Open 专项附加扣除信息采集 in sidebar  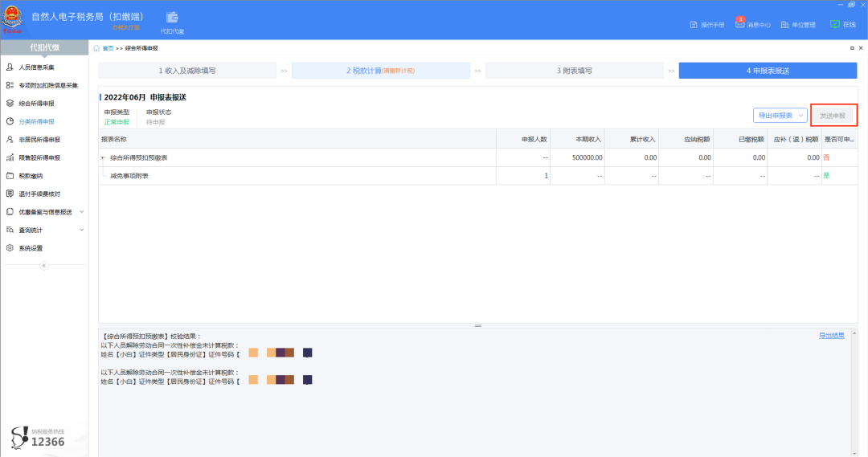click(x=48, y=85)
